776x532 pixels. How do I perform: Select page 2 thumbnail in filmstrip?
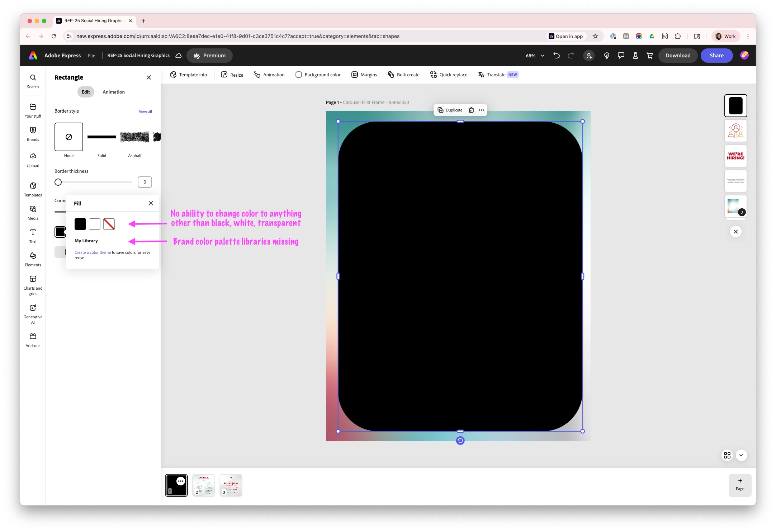pos(203,485)
